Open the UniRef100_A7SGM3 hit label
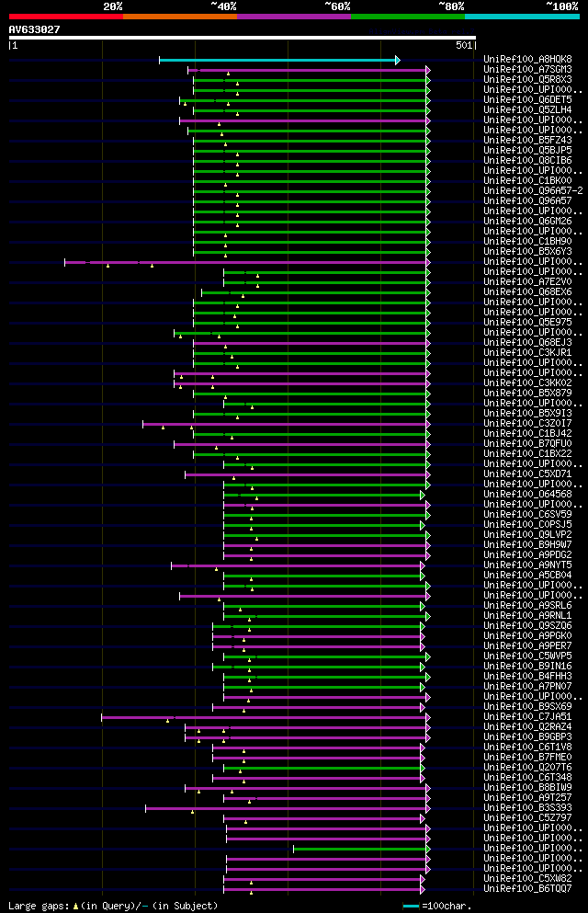This screenshot has height=913, width=588. click(527, 69)
